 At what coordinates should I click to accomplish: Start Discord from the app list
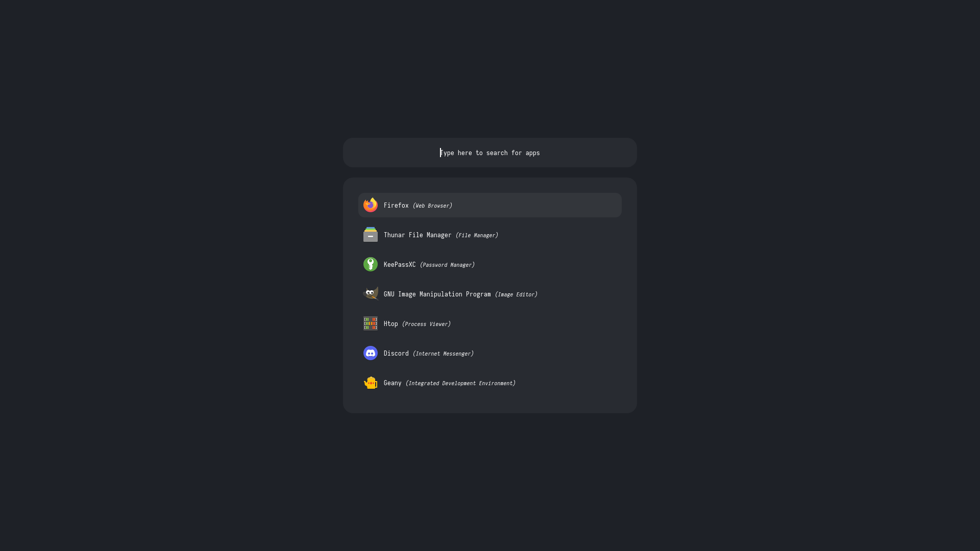click(396, 354)
